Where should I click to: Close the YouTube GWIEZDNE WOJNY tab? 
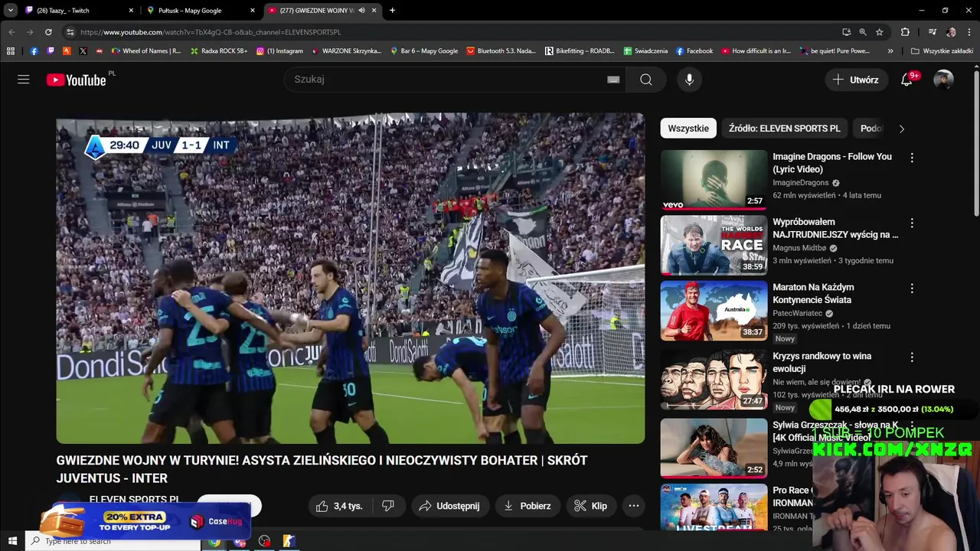374,11
